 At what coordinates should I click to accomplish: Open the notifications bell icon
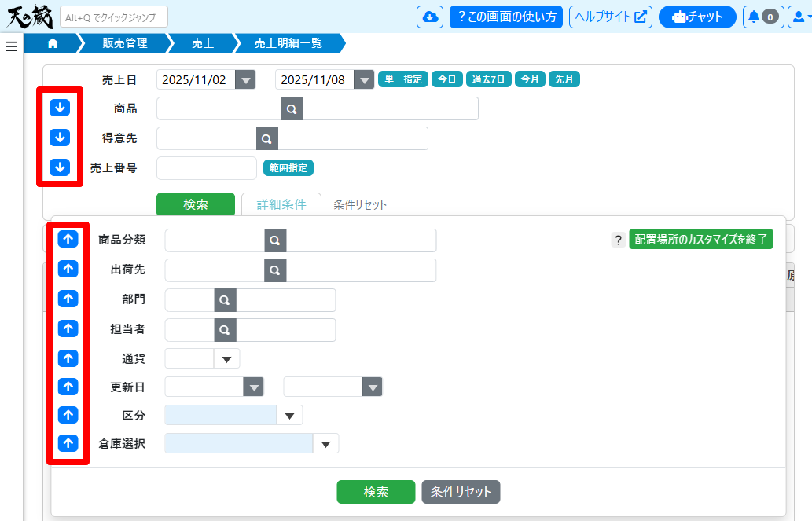[762, 17]
